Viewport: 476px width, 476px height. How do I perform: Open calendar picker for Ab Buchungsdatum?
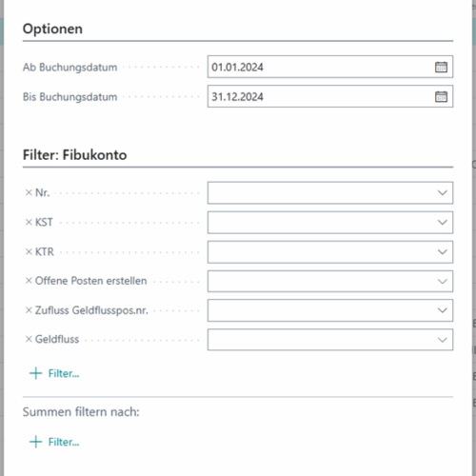point(441,67)
